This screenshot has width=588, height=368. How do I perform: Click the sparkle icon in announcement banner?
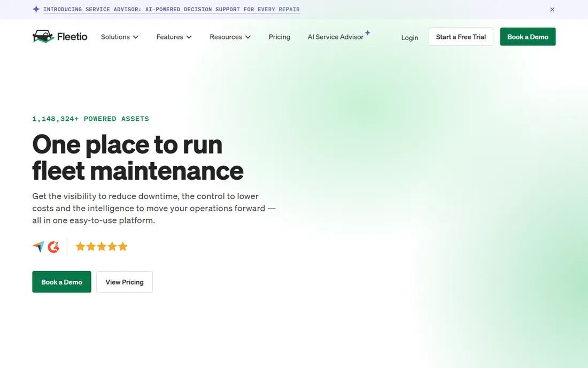tap(36, 9)
